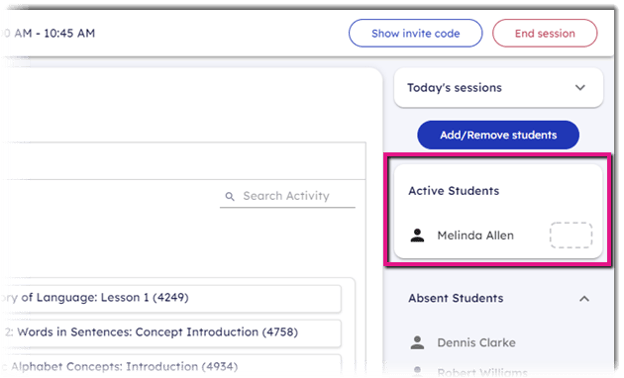
Task: Select Melinda Allen's person icon
Action: 417,235
